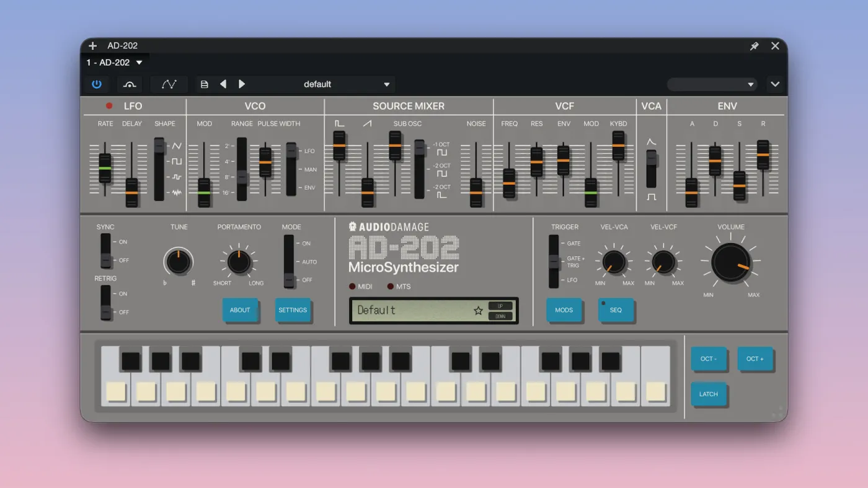Click the OCT + button
868x488 pixels.
(755, 359)
